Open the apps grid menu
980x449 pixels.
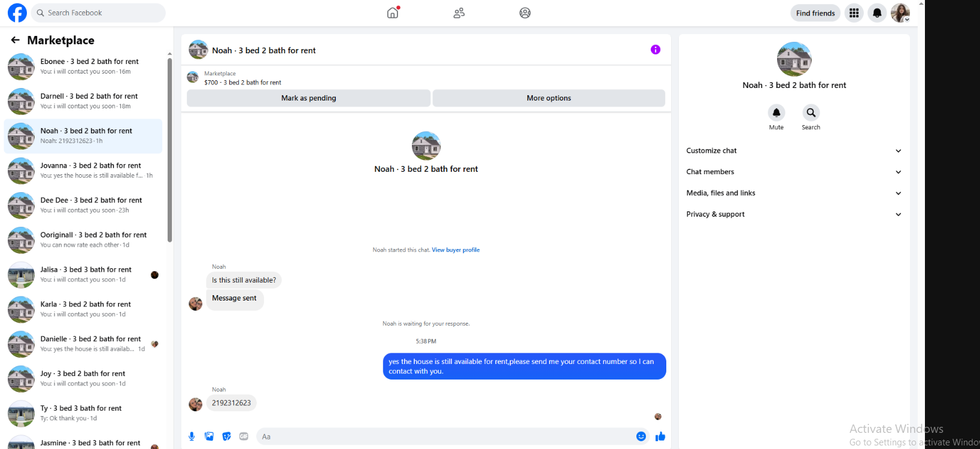click(854, 13)
